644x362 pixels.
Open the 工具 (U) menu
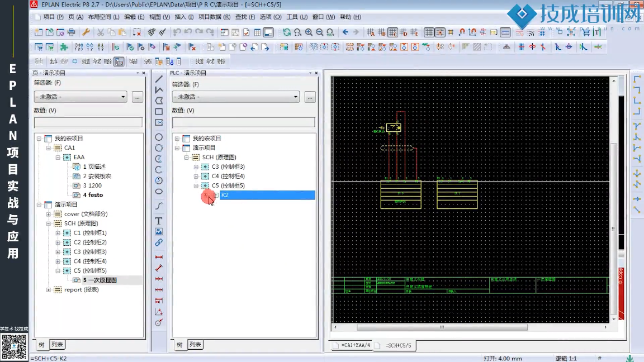pyautogui.click(x=297, y=17)
